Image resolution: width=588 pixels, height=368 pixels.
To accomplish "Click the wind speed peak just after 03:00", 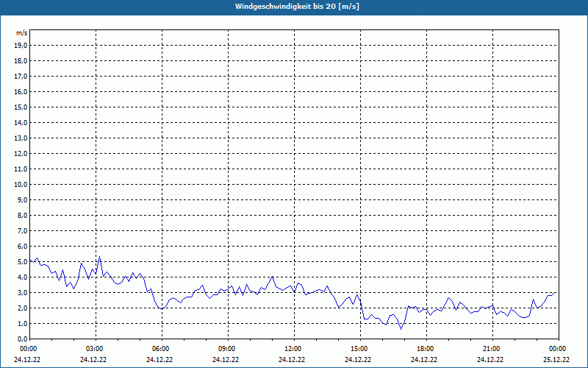I will click(99, 256).
